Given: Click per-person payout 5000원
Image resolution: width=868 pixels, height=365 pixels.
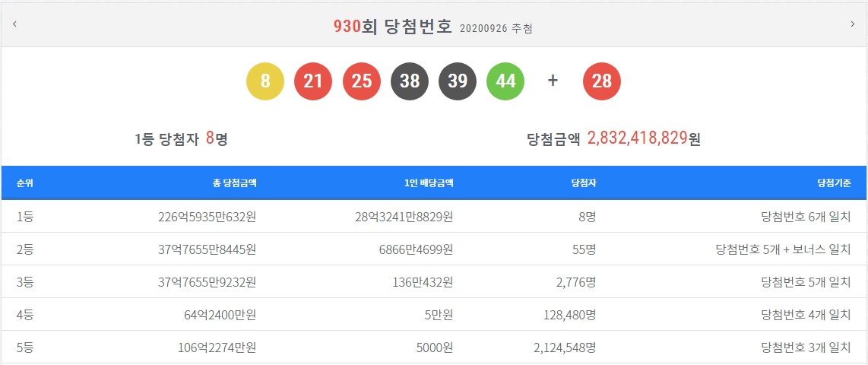Looking at the screenshot, I should pos(435,348).
